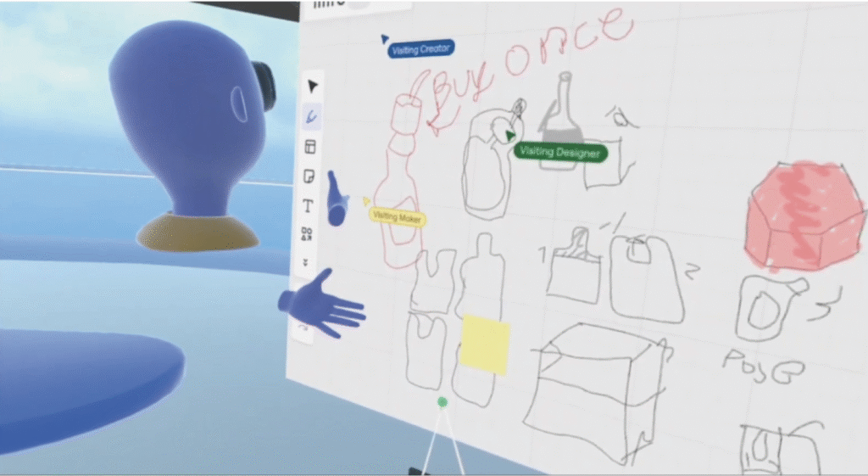Click the undo arrow below the toolbar
The width and height of the screenshot is (868, 476).
(x=304, y=328)
